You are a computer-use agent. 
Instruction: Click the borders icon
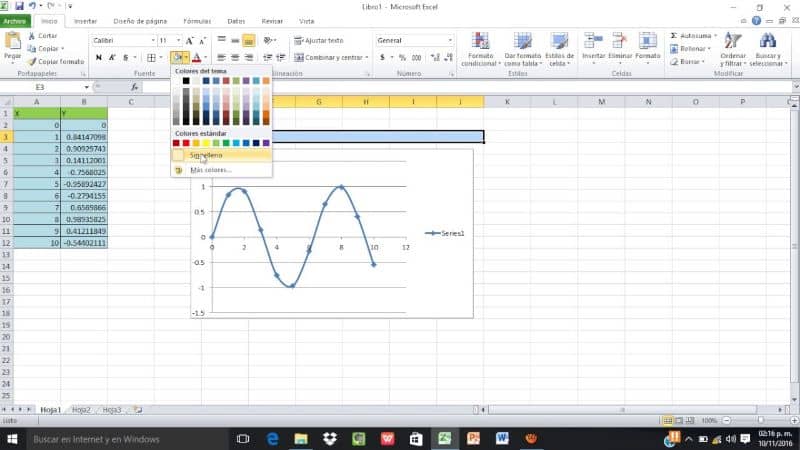(x=152, y=58)
